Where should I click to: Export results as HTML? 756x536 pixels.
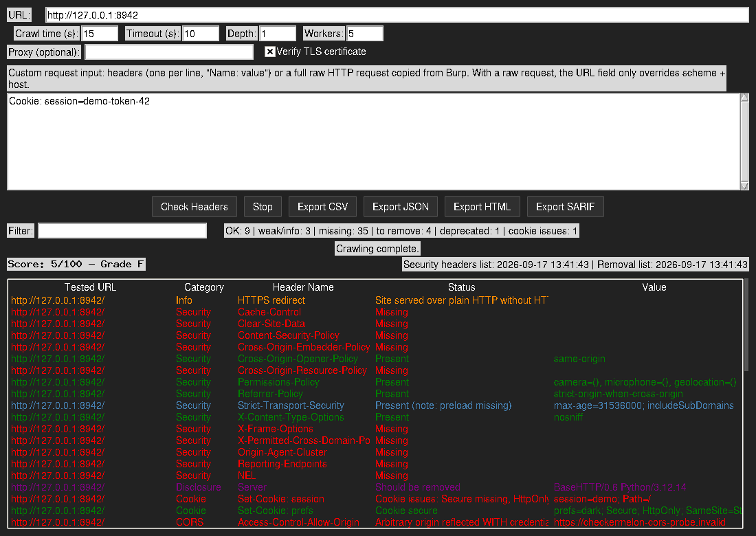[x=482, y=207]
